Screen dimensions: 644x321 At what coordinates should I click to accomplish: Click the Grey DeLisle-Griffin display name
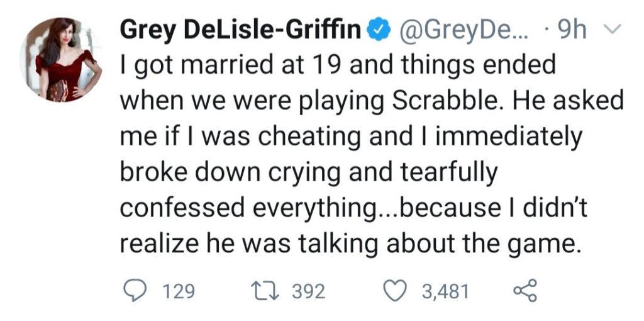coord(240,30)
